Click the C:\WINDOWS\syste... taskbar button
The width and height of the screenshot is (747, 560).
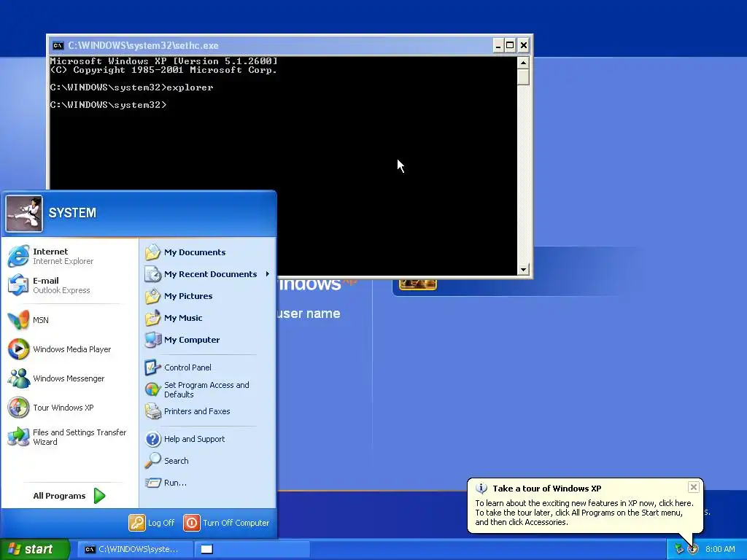[135, 549]
